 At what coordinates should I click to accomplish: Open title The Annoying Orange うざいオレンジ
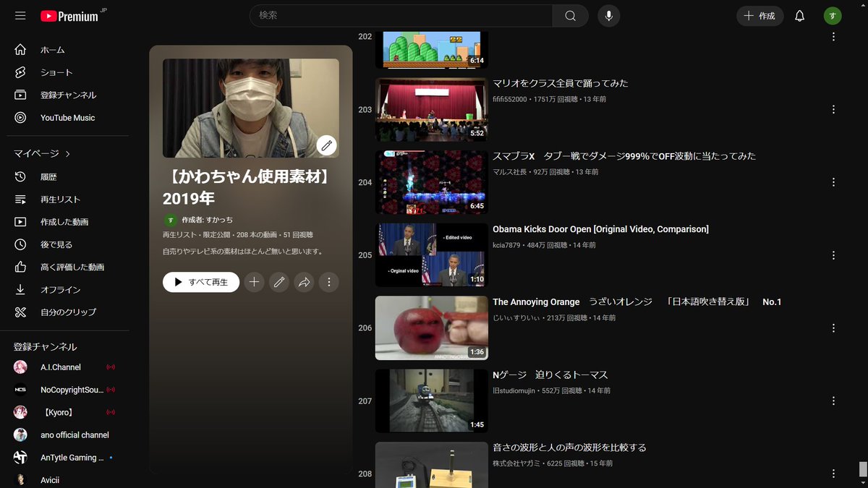tap(637, 302)
